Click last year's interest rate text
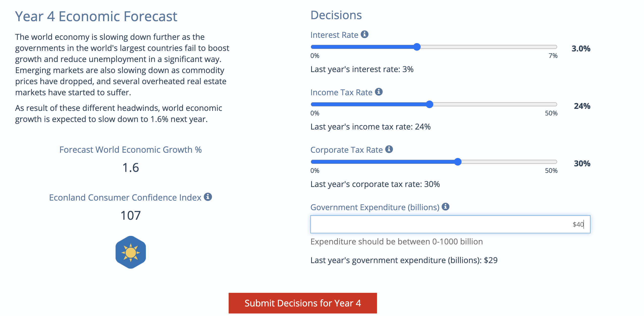This screenshot has width=644, height=316. pyautogui.click(x=362, y=69)
